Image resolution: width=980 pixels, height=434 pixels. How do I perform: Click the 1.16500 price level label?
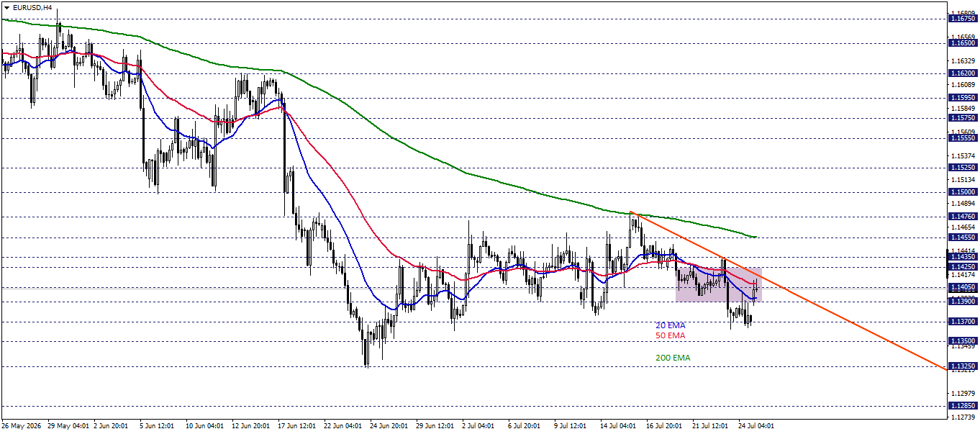963,43
